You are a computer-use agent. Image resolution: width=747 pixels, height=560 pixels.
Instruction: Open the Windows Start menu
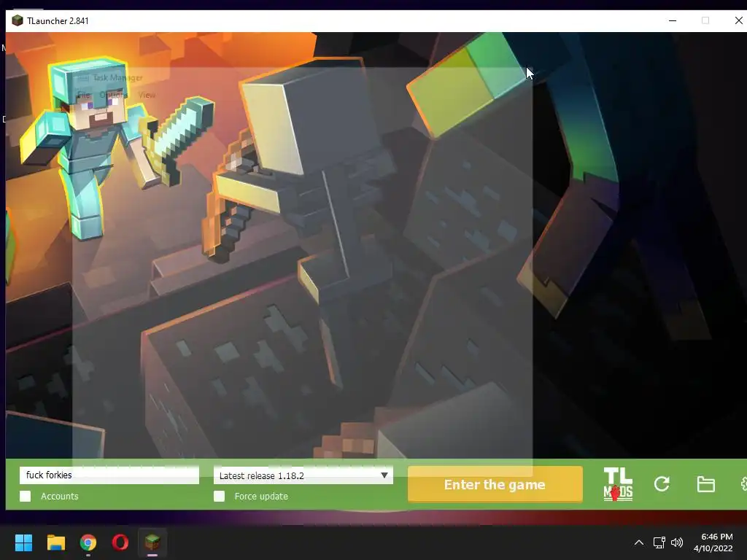pyautogui.click(x=23, y=542)
